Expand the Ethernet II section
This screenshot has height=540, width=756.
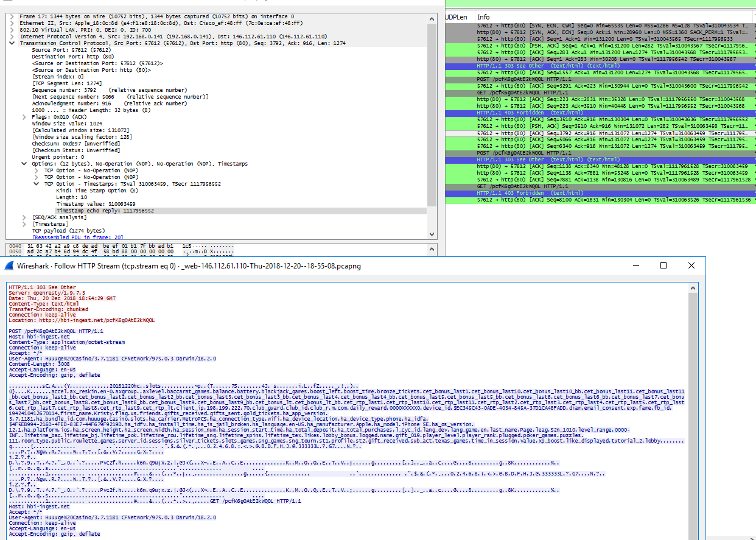12,23
